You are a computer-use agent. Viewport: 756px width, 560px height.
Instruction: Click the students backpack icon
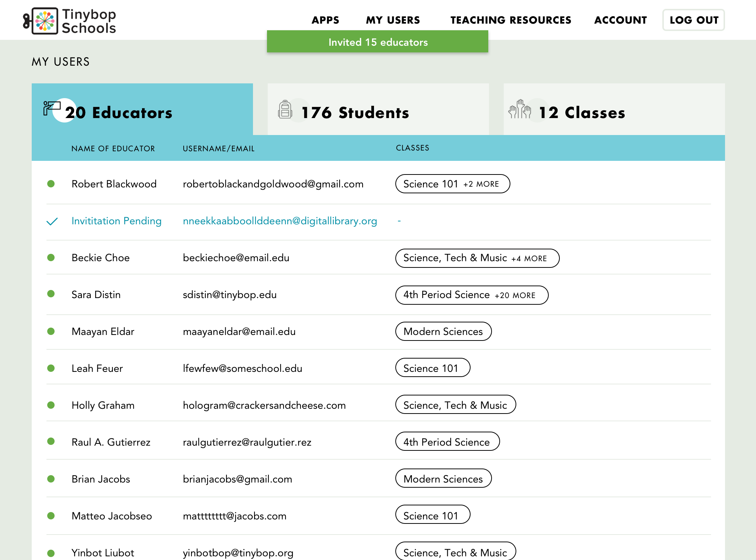285,109
